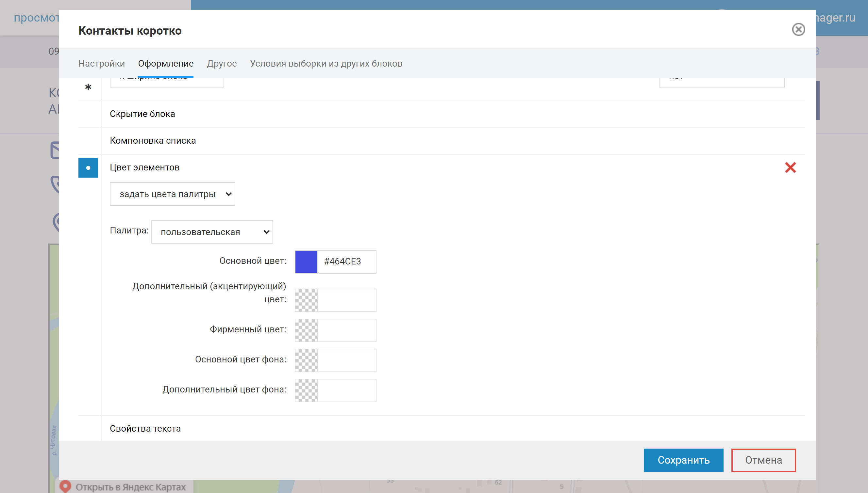Expand the Скрытие блока section
The height and width of the screenshot is (493, 868).
pos(142,114)
